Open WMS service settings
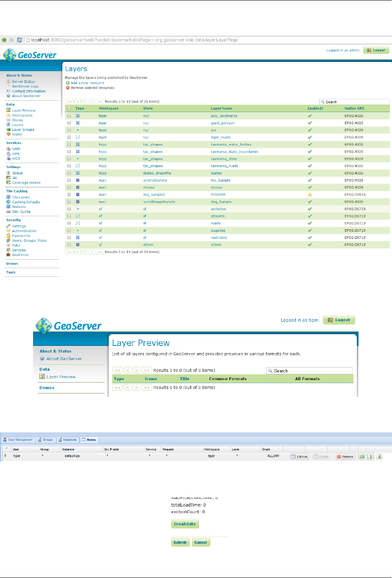Screen dimensions: 392x578 point(16,149)
